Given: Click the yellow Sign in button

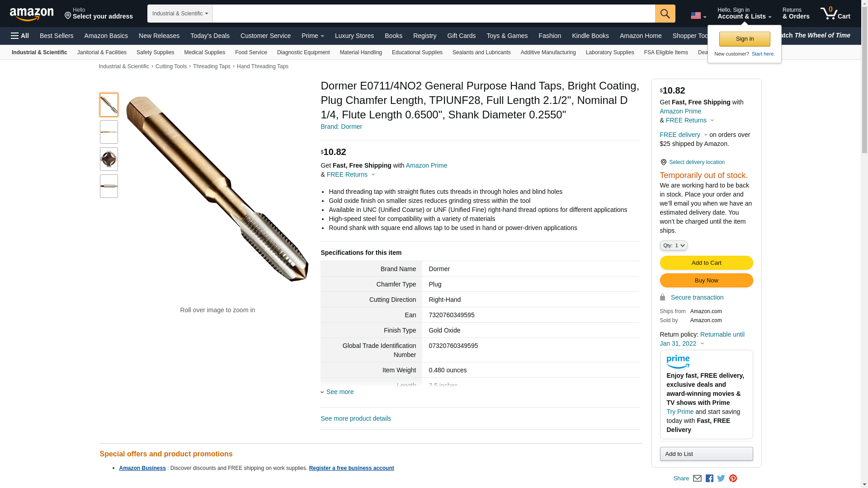Looking at the screenshot, I should coord(745,39).
